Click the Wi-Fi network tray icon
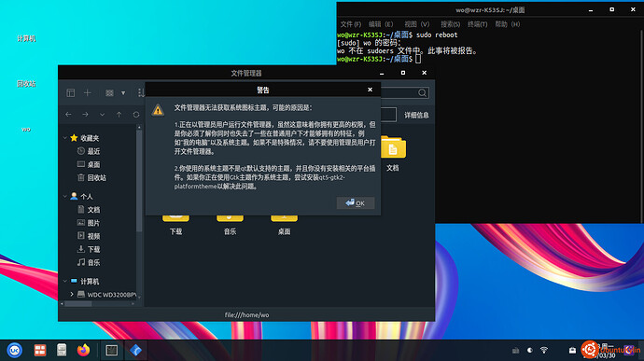 [544, 351]
